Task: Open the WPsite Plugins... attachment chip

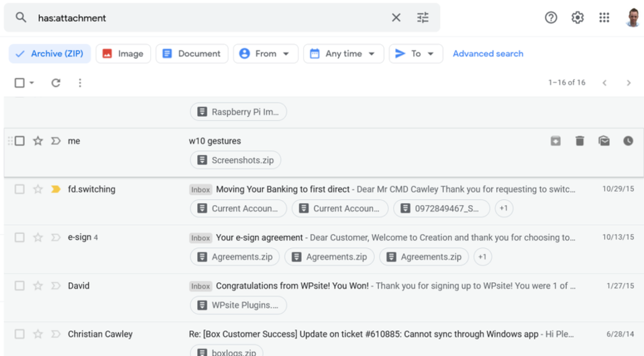Action: pos(238,305)
